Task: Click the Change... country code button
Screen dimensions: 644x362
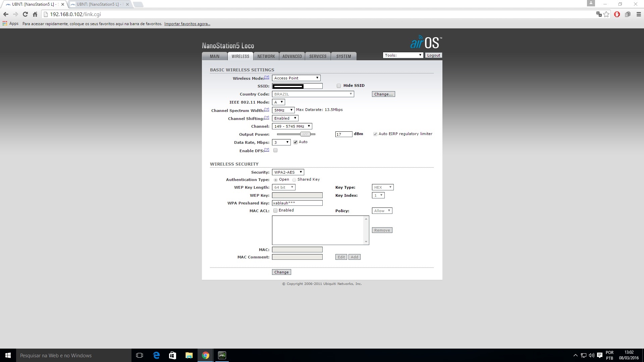Action: point(383,94)
